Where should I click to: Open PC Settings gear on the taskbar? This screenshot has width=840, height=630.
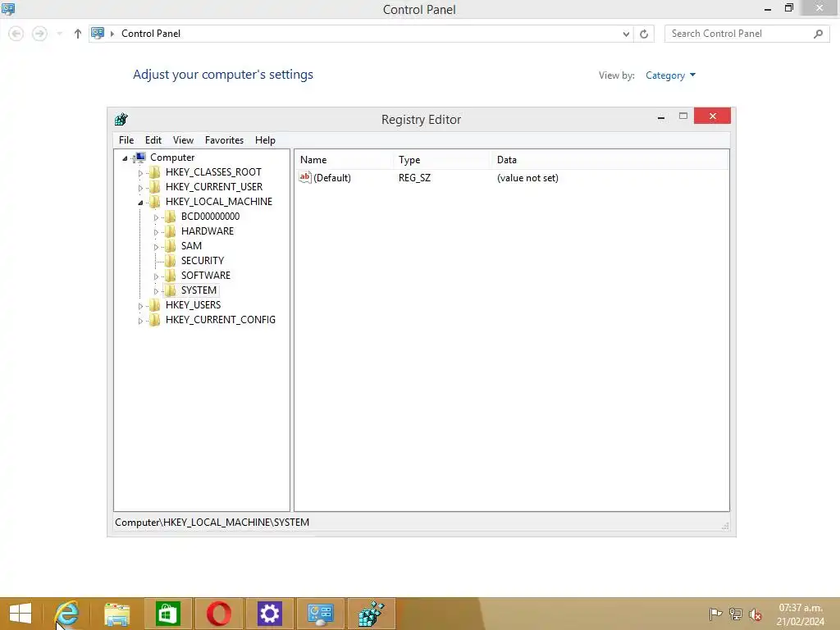coord(269,614)
